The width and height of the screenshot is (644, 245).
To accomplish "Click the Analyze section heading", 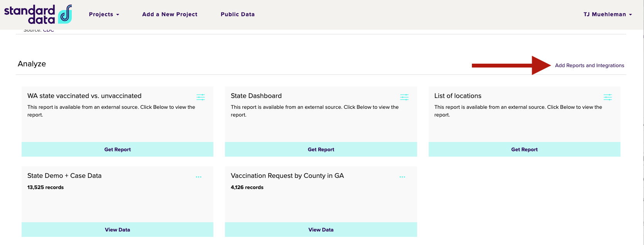I will pos(32,64).
